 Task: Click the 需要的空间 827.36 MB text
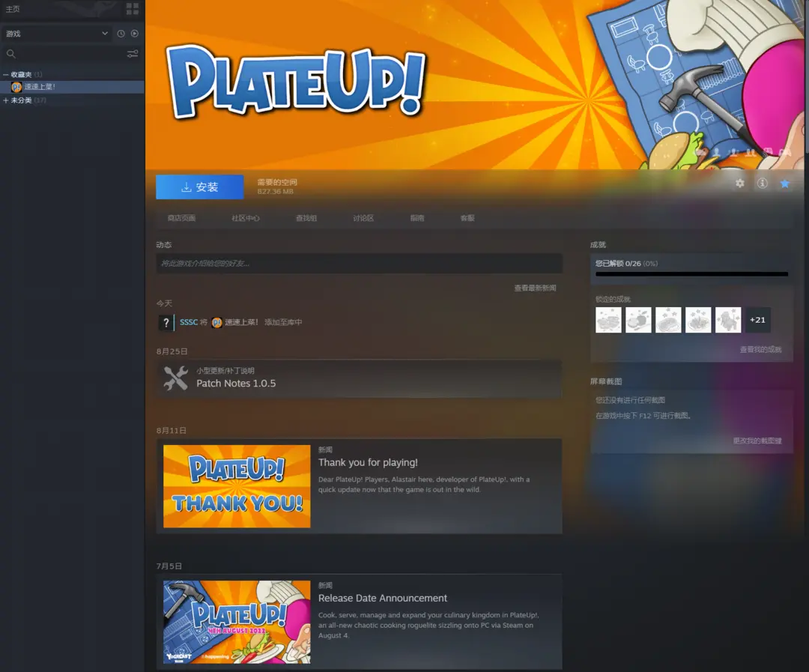pos(277,187)
